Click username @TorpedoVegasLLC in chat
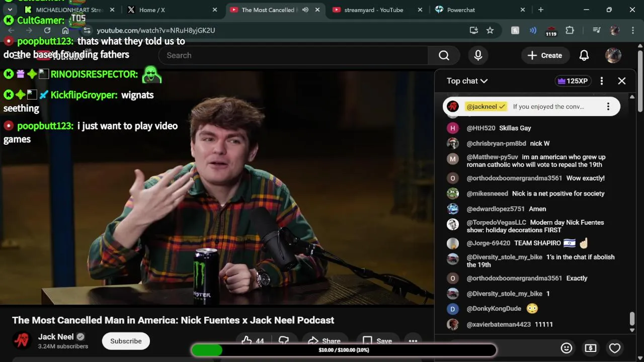Screen dimensions: 644x362 click(496, 222)
